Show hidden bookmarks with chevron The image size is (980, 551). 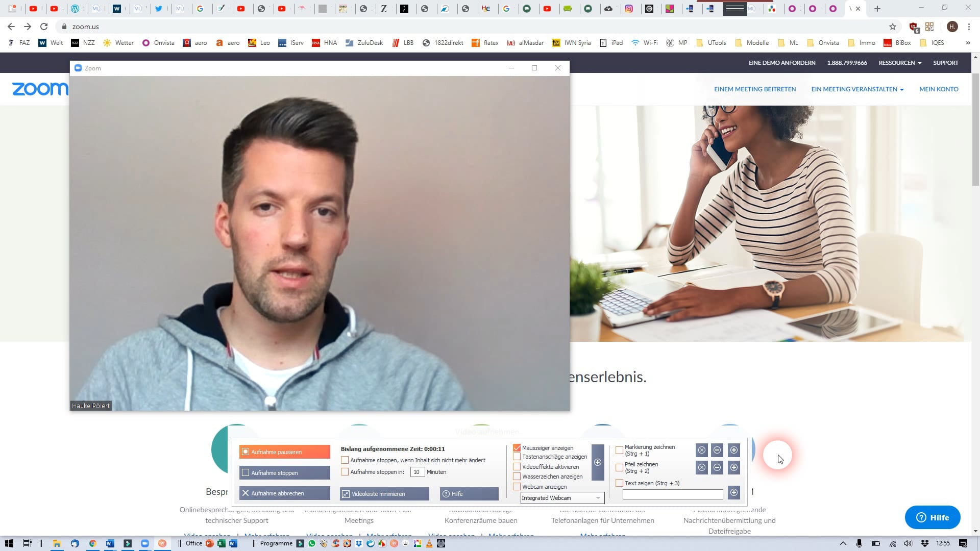pyautogui.click(x=968, y=43)
